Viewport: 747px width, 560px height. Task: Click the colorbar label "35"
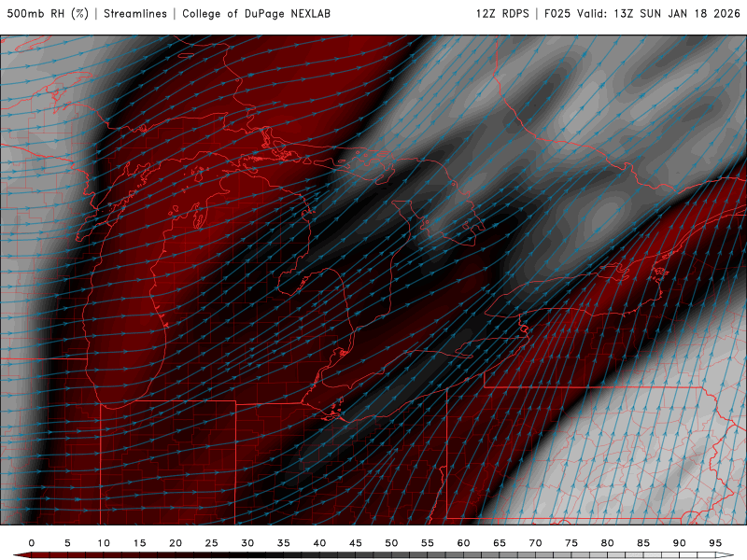(x=284, y=543)
